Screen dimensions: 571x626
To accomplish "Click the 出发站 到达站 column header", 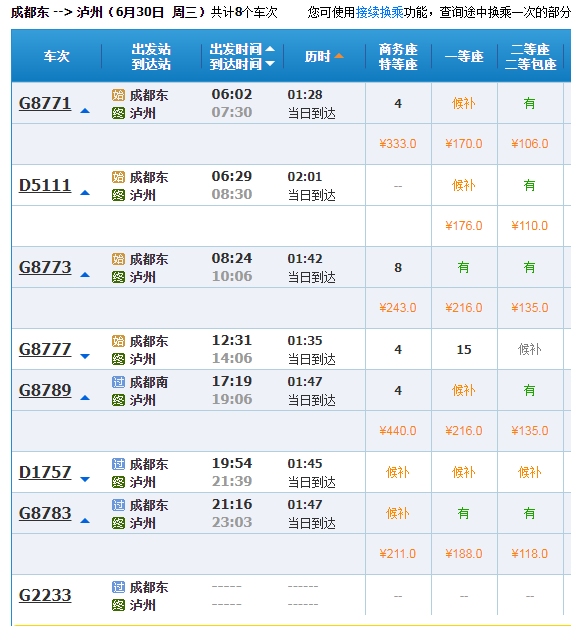I will pyautogui.click(x=151, y=56).
